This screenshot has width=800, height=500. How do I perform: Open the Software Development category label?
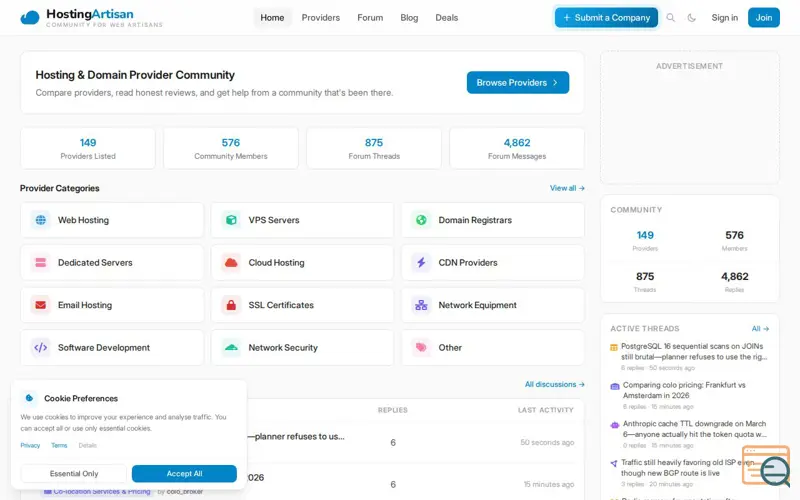pyautogui.click(x=104, y=347)
